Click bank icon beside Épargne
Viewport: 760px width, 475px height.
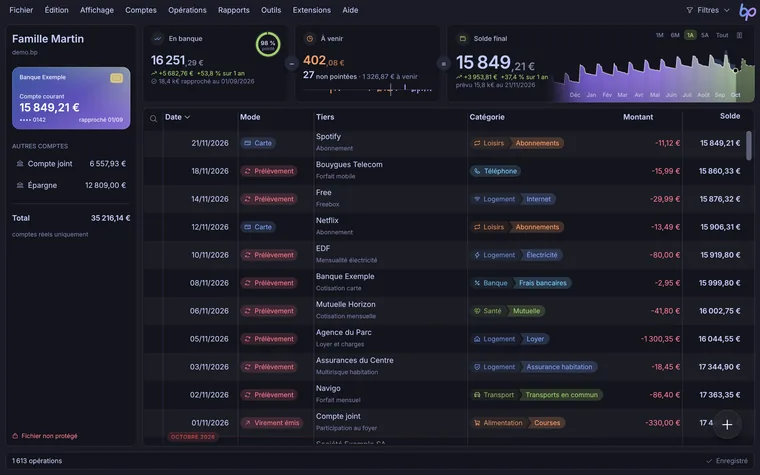coord(20,185)
